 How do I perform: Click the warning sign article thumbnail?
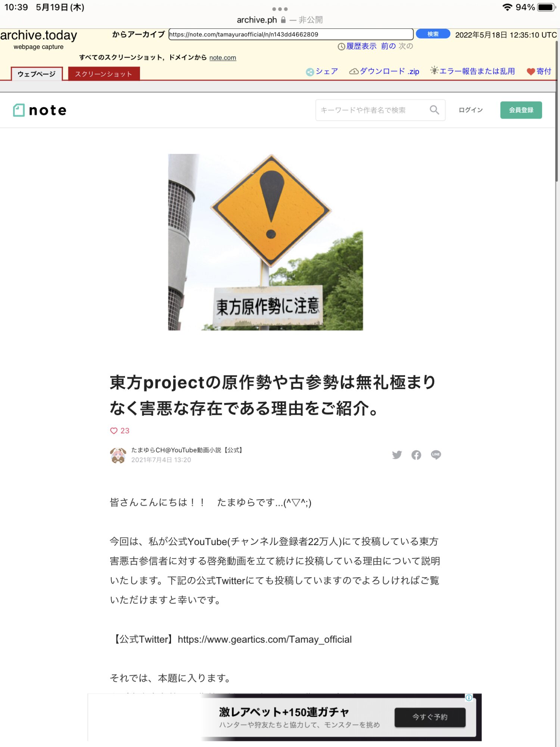tap(265, 242)
